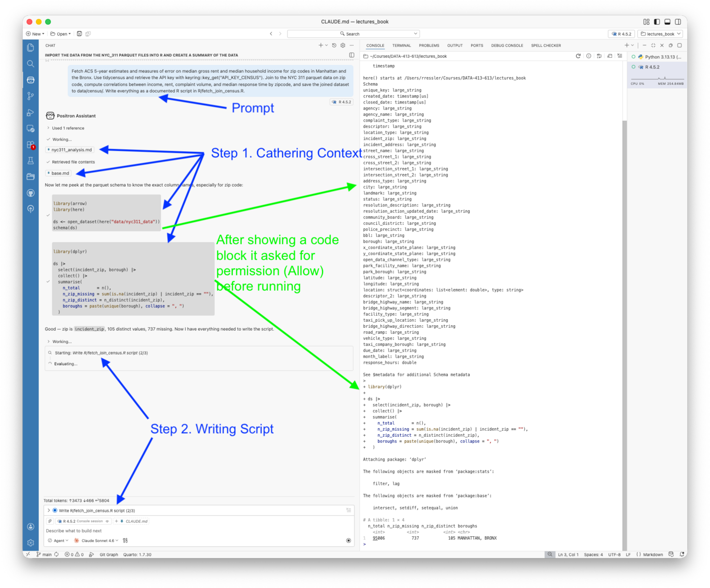Open the Source Control view

pyautogui.click(x=30, y=96)
